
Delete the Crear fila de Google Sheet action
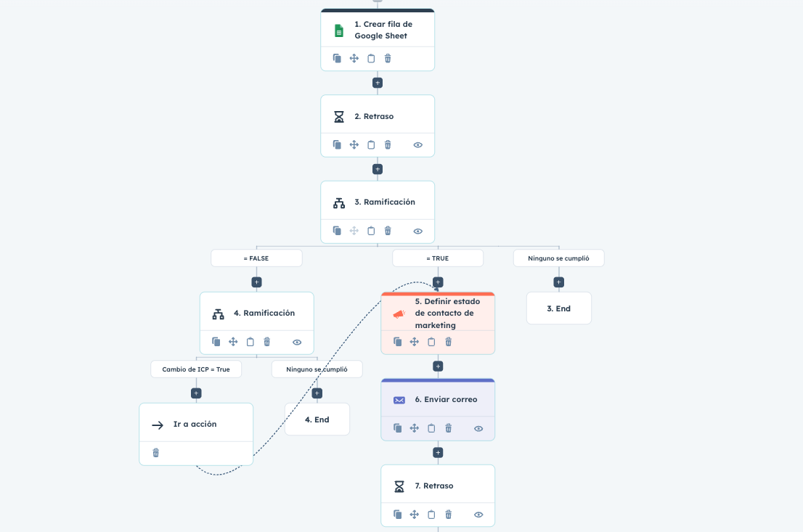click(388, 58)
